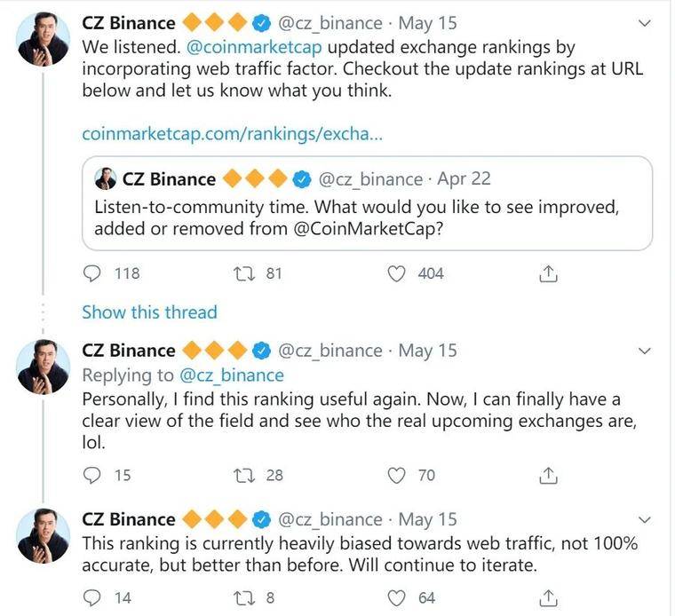Open the first tweet's options chevron
The height and width of the screenshot is (616, 675).
pos(646,22)
